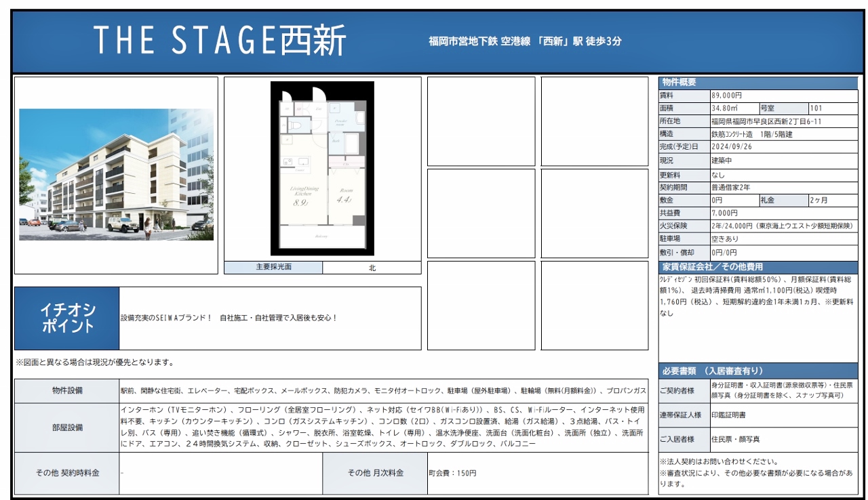
Task: Select the contract period 普通借家2年
Action: tap(731, 187)
